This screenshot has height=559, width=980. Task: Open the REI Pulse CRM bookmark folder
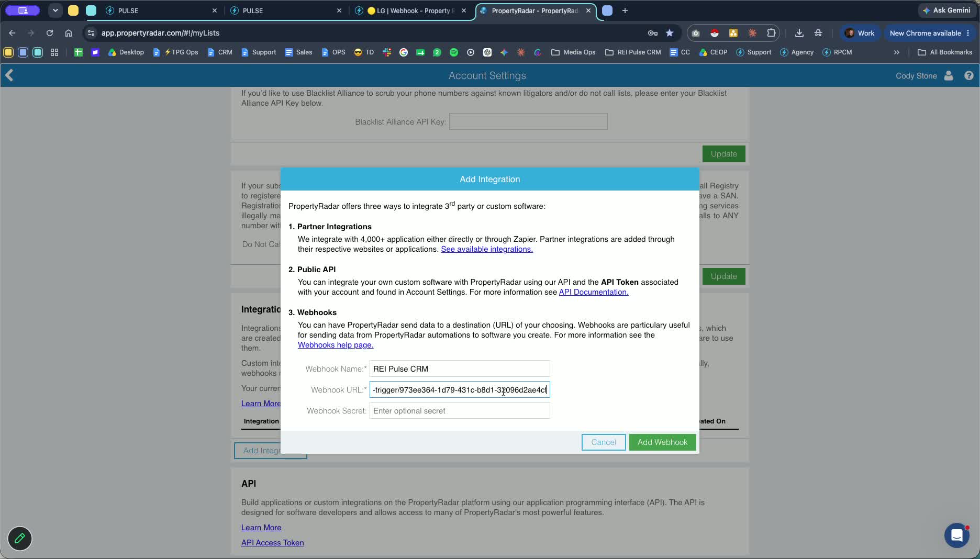(633, 52)
